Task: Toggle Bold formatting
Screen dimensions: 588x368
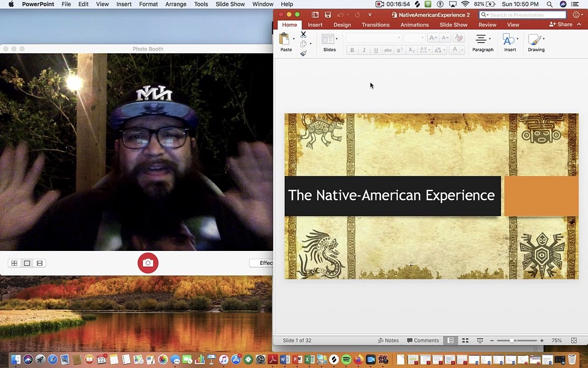Action: point(352,50)
